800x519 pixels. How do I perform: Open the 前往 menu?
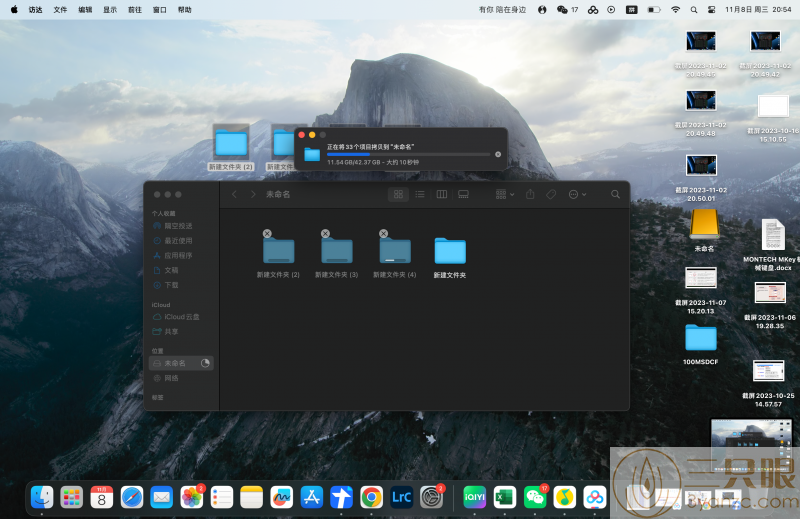pyautogui.click(x=135, y=10)
